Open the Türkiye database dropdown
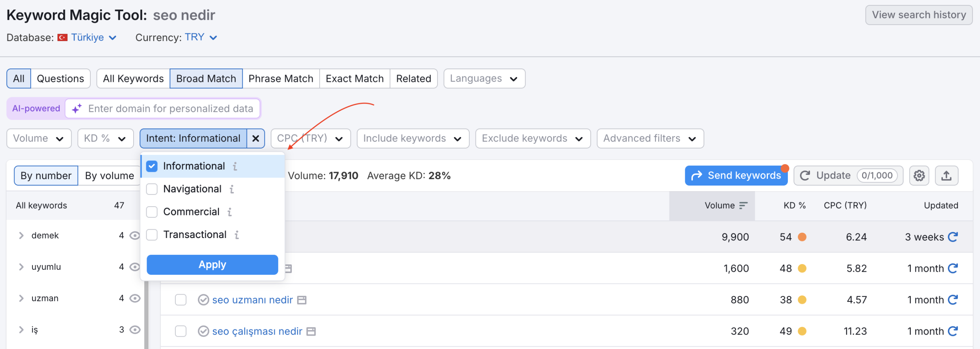The width and height of the screenshot is (980, 349). click(93, 38)
